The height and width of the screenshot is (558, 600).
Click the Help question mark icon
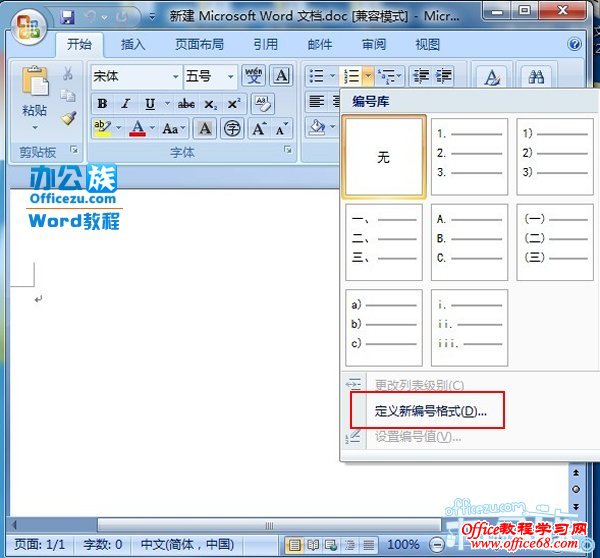pyautogui.click(x=574, y=45)
